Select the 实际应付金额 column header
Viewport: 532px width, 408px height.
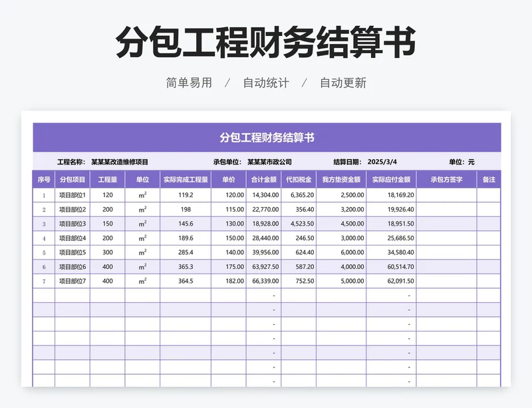coord(391,179)
